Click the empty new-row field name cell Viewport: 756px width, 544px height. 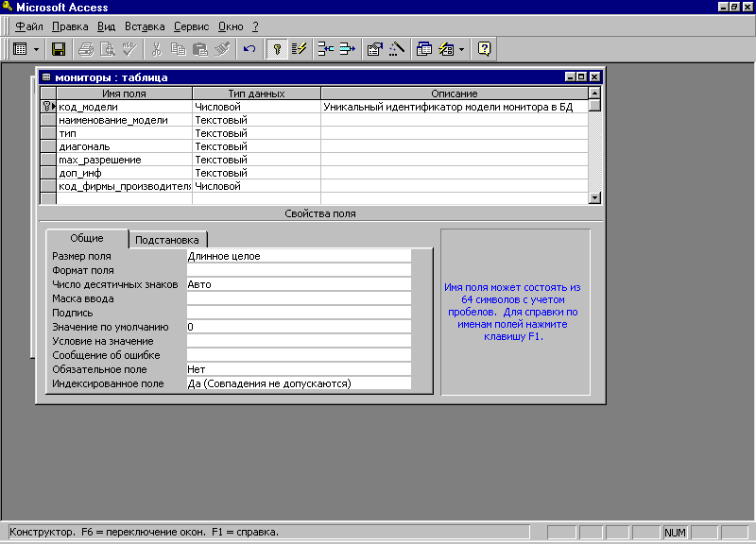125,198
